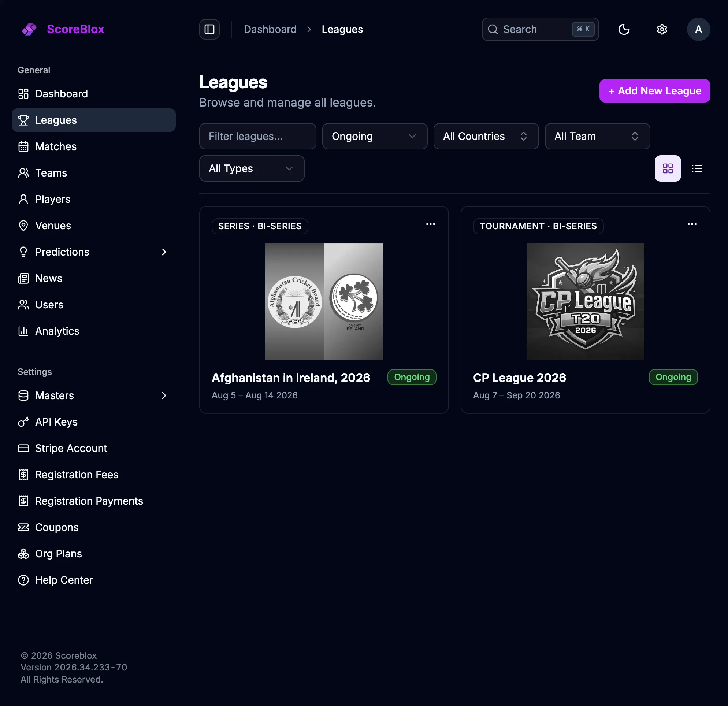Open Venues page in sidebar
The height and width of the screenshot is (706, 728).
tap(94, 226)
